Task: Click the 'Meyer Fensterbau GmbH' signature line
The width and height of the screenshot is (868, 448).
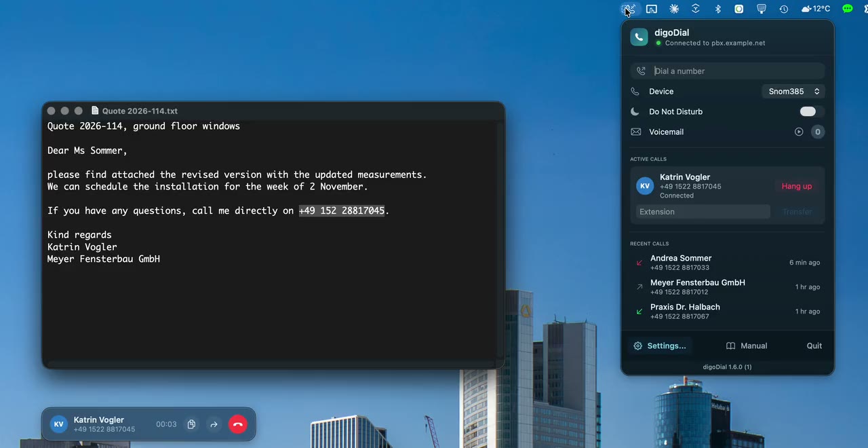Action: [104, 259]
